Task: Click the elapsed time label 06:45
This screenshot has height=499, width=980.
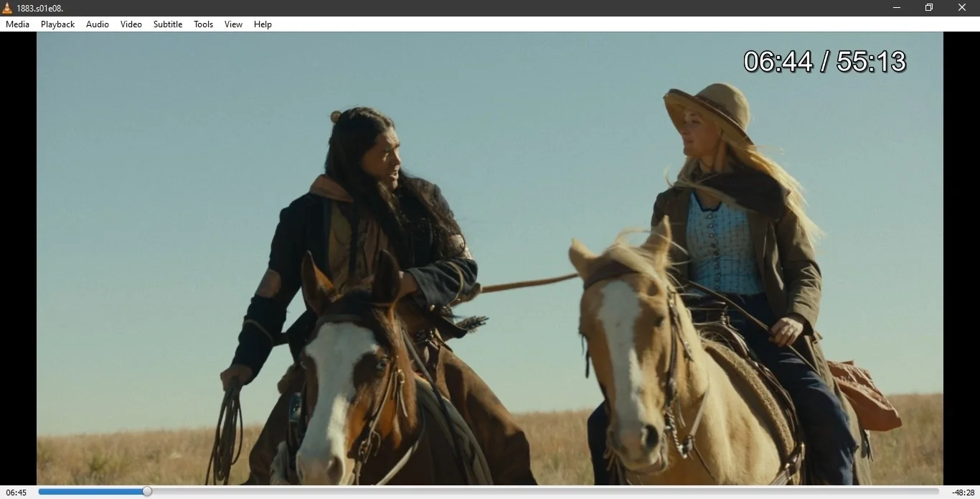Action: [x=17, y=493]
